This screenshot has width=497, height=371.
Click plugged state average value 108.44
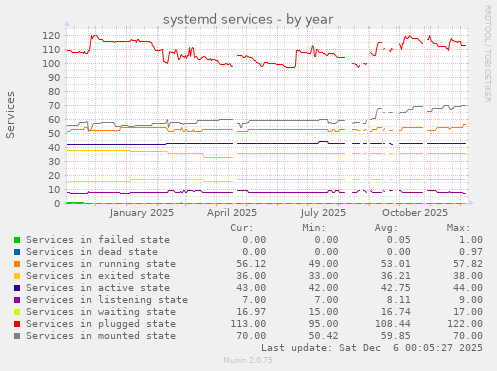393,324
